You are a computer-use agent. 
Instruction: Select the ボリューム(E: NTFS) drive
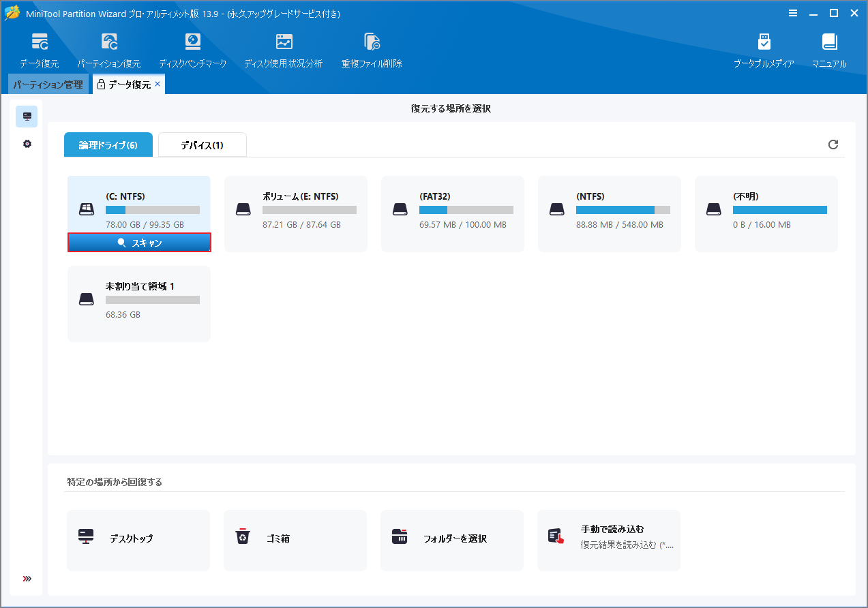pyautogui.click(x=296, y=214)
